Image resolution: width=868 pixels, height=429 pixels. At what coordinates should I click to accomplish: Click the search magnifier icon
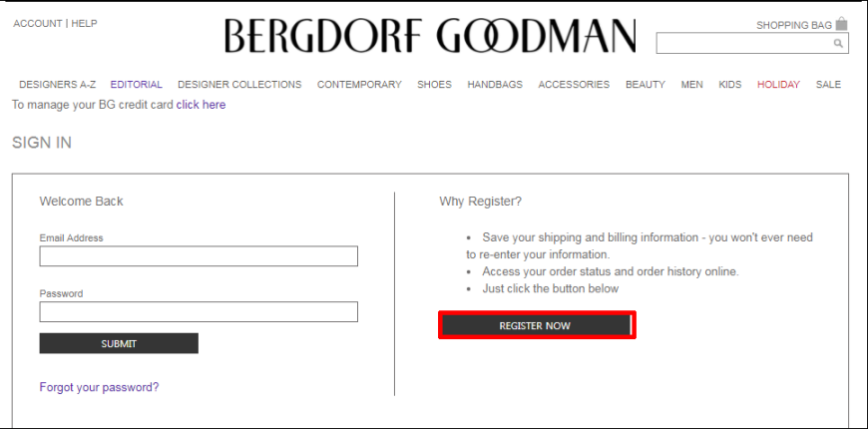tap(839, 43)
